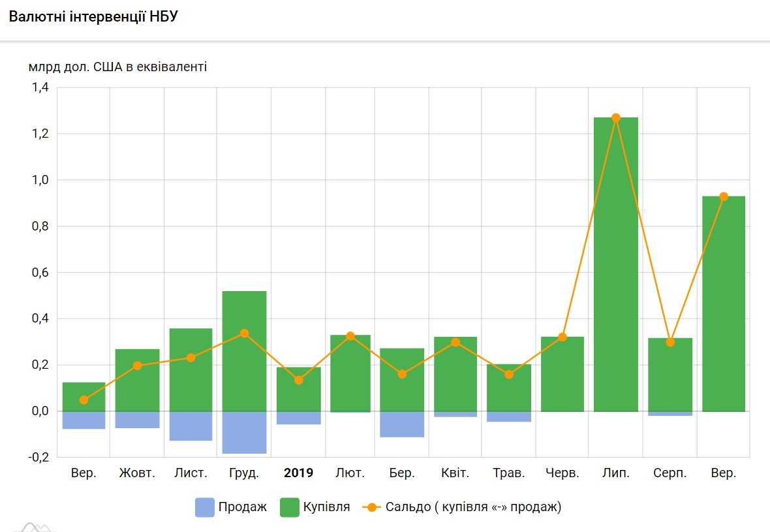Click the blue sales bar for Лист.
Image resolution: width=770 pixels, height=532 pixels.
[191, 426]
